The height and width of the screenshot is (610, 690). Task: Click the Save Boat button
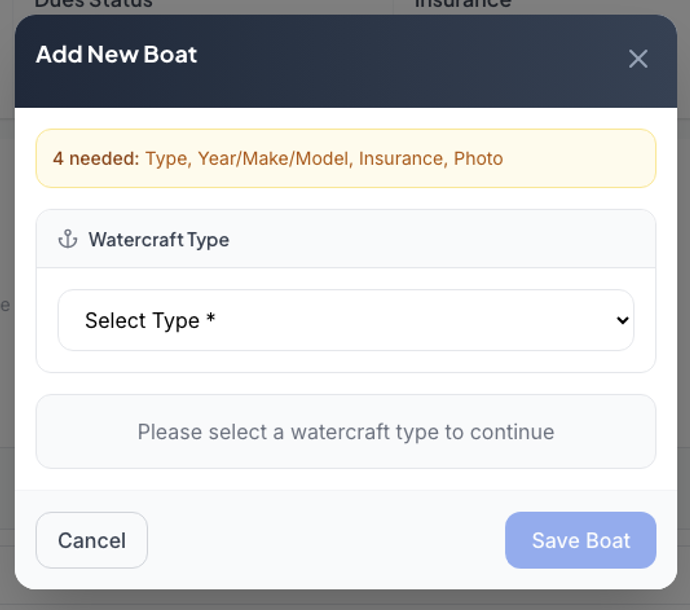pyautogui.click(x=580, y=540)
